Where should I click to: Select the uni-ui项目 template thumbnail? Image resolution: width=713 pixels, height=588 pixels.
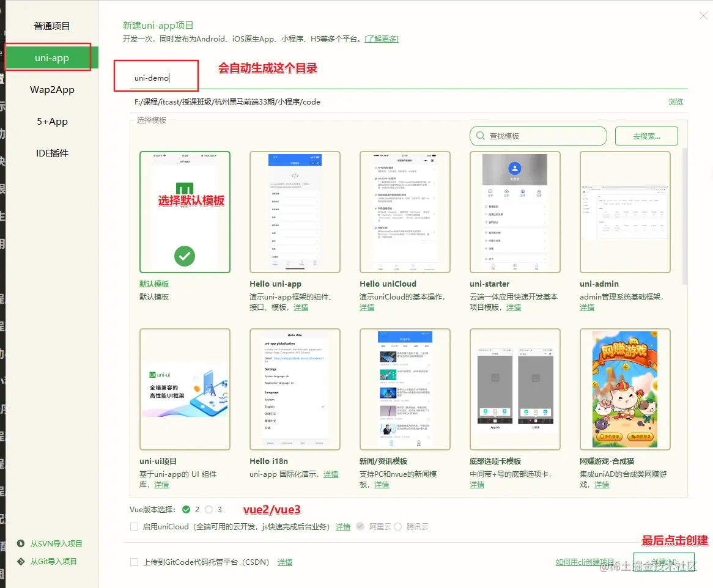tap(185, 389)
